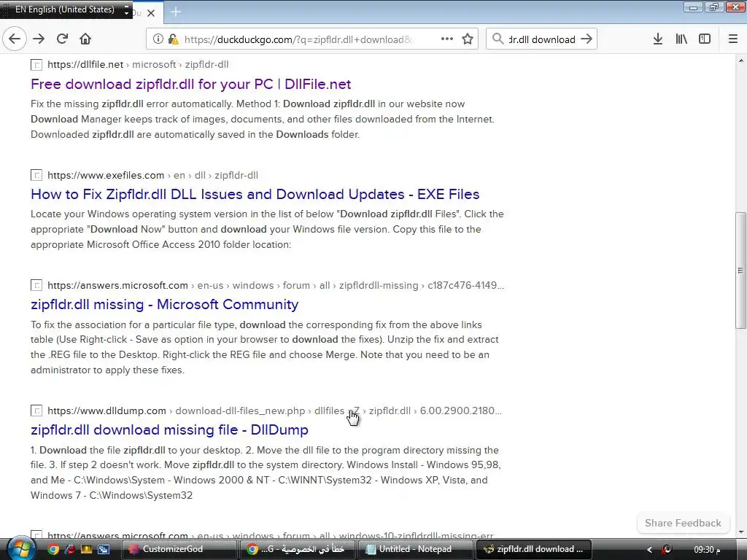This screenshot has height=560, width=747.
Task: Switch to Untitled - Notepad taskbar button
Action: pyautogui.click(x=414, y=549)
